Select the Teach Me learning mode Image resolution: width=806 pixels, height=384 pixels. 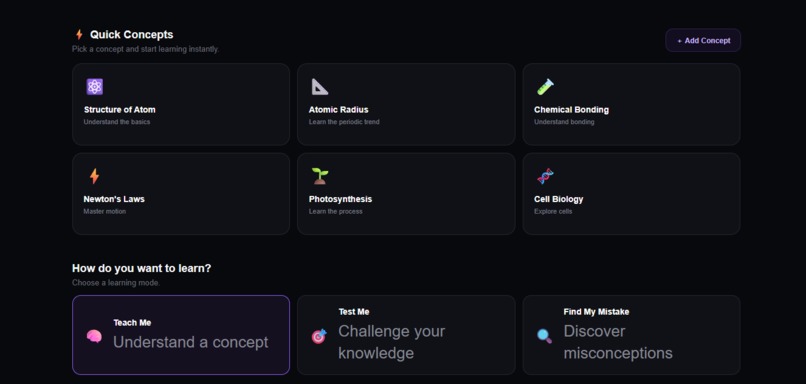[181, 335]
